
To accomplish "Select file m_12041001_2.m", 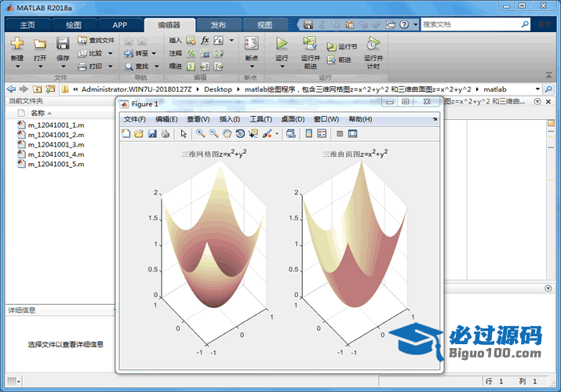I will tap(51, 135).
